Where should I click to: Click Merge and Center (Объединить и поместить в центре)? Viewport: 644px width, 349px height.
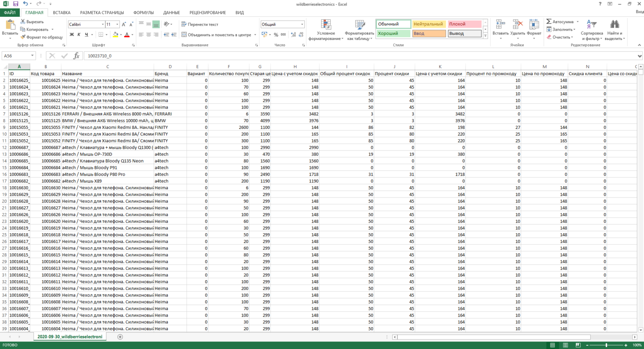pos(216,35)
